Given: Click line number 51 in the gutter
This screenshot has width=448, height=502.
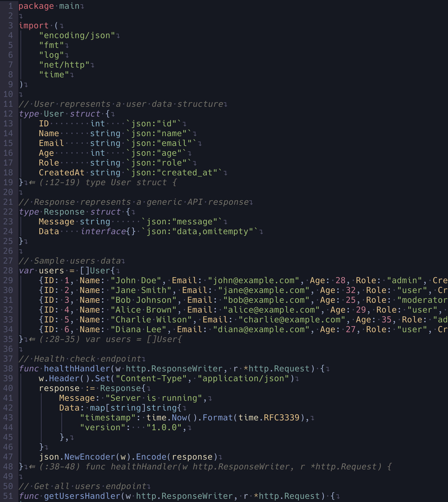Looking at the screenshot, I should pyautogui.click(x=8, y=496).
